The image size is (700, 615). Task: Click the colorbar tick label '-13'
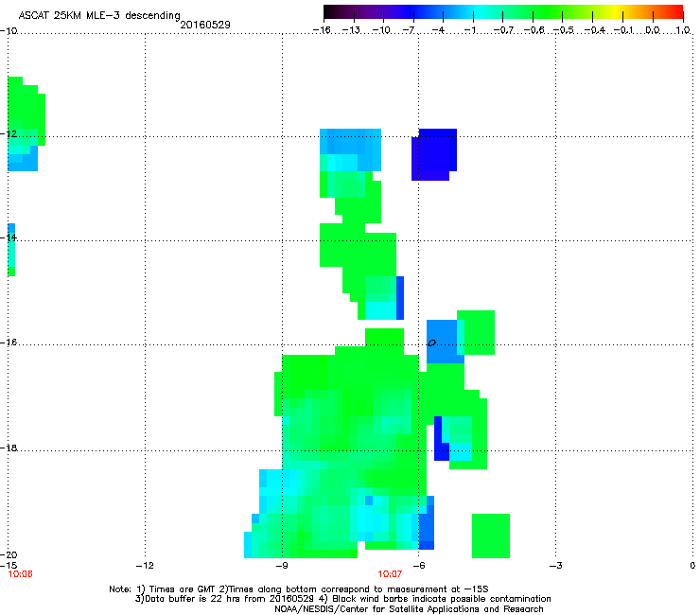[x=351, y=30]
